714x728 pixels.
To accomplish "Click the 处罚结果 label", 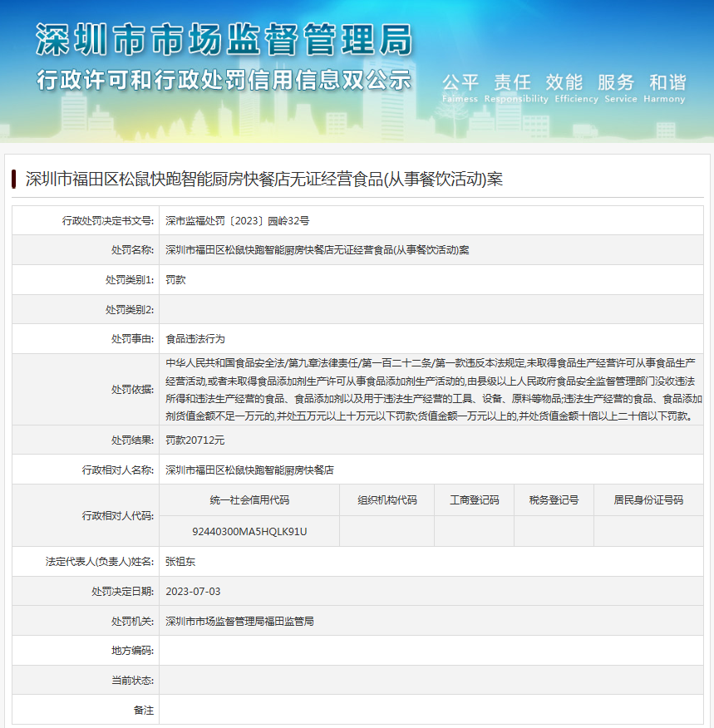I will 132,440.
